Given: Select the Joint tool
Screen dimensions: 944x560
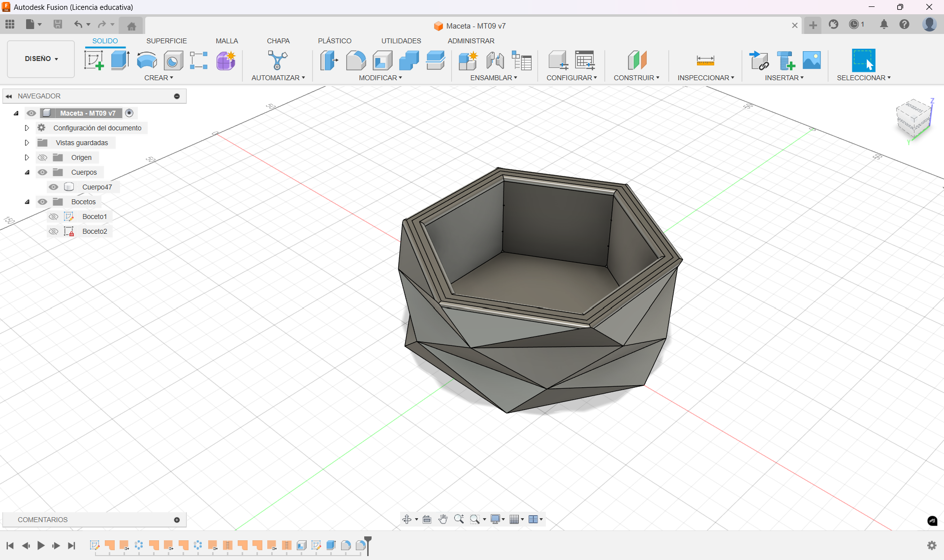Looking at the screenshot, I should (x=495, y=61).
